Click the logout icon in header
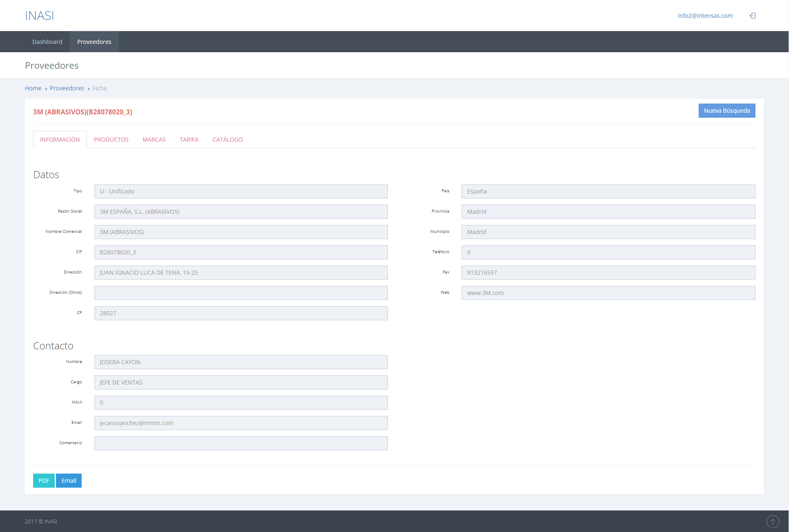 pyautogui.click(x=753, y=16)
